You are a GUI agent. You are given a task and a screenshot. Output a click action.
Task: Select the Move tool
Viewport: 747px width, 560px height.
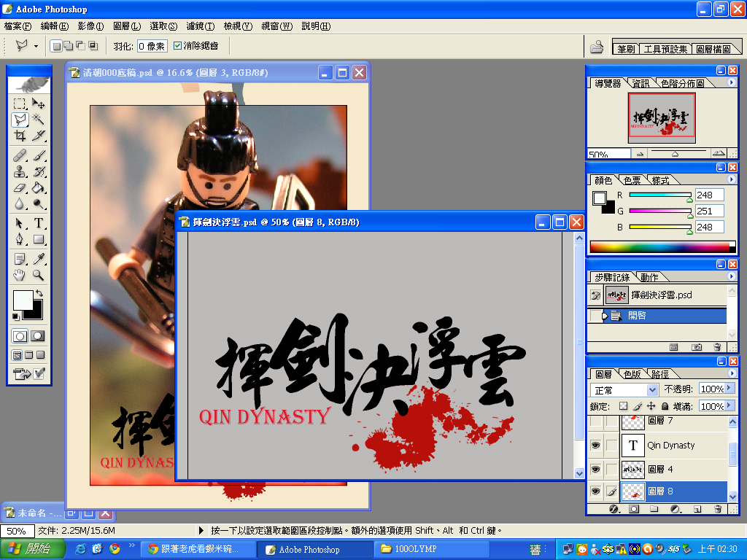[38, 104]
